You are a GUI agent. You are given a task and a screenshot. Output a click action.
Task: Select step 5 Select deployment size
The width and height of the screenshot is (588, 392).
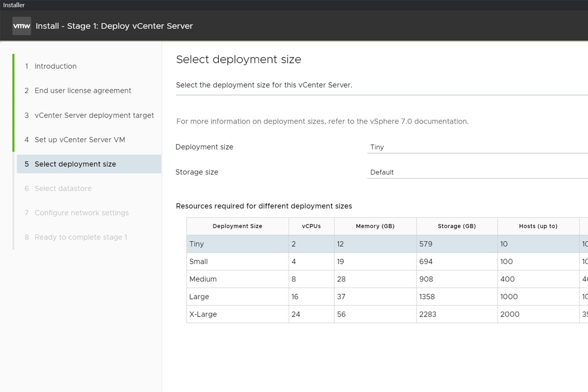pyautogui.click(x=89, y=164)
